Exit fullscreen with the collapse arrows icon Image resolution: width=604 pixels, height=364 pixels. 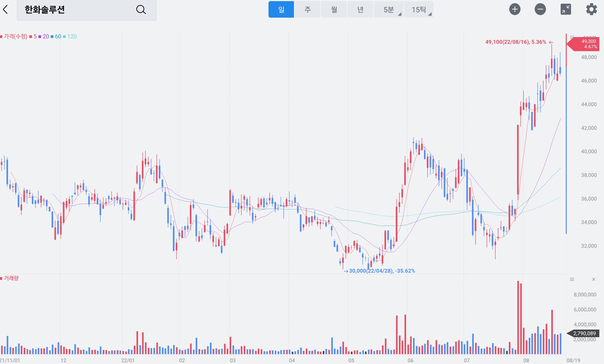(x=566, y=9)
